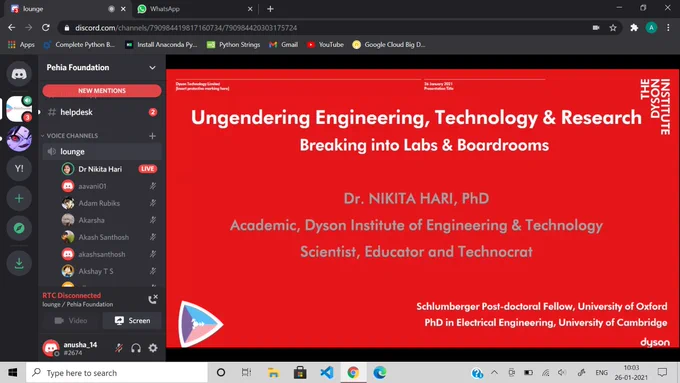Open Chrome three-dot menu

pos(668,28)
